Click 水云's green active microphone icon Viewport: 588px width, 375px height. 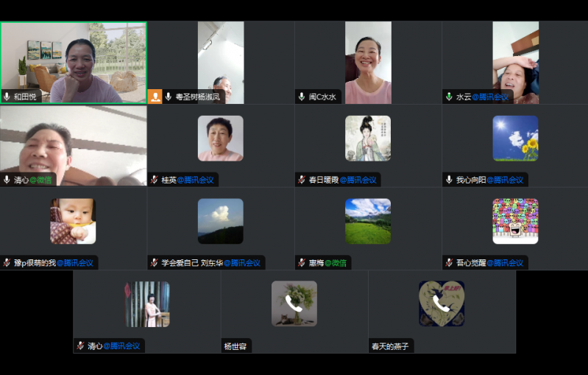tap(449, 97)
